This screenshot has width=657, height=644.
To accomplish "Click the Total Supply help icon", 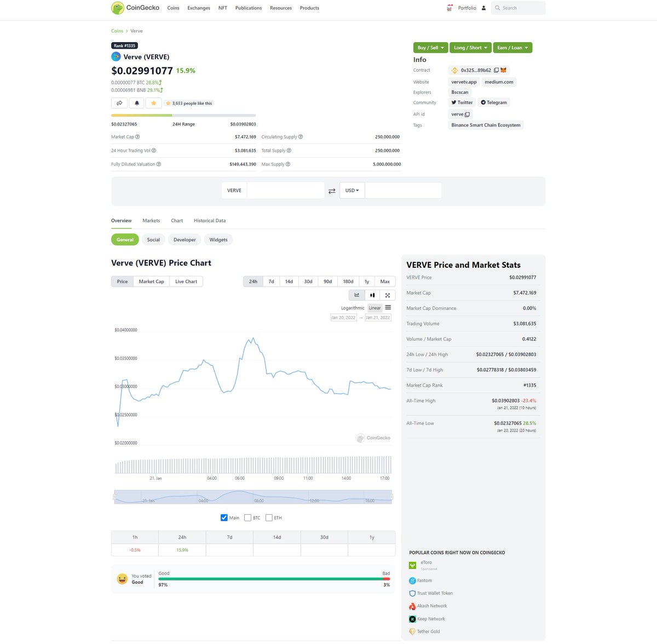I will pos(289,151).
